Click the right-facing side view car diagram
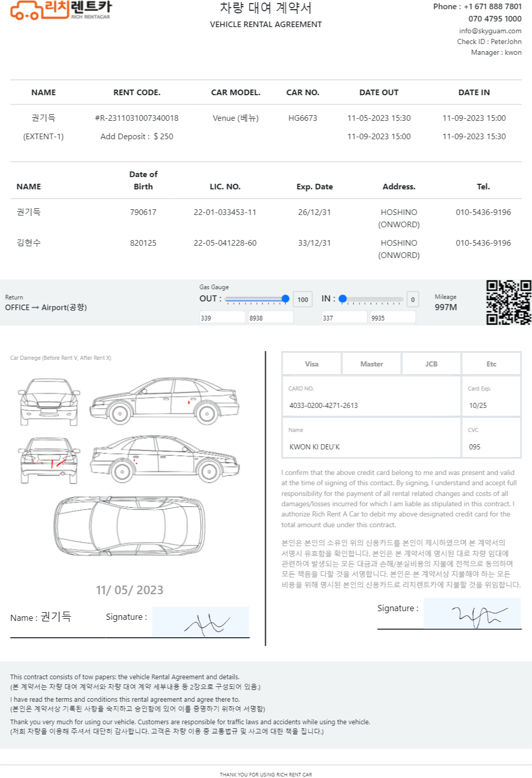This screenshot has width=532, height=778. tap(165, 459)
